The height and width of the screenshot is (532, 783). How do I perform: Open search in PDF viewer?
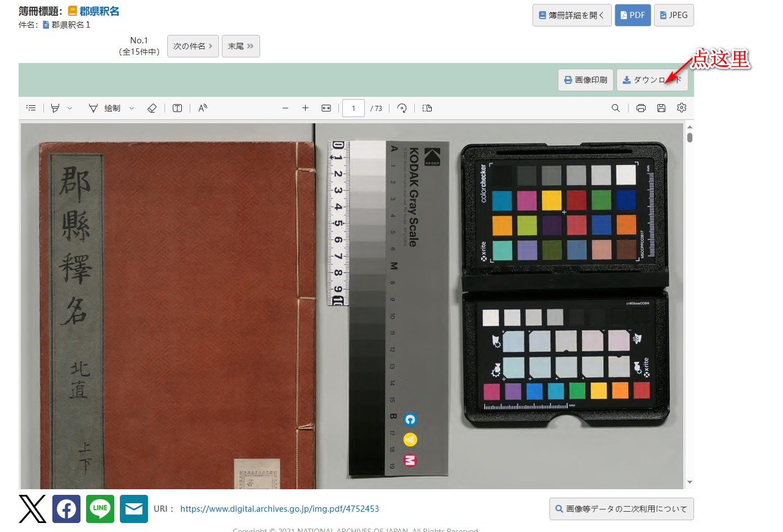[x=616, y=108]
